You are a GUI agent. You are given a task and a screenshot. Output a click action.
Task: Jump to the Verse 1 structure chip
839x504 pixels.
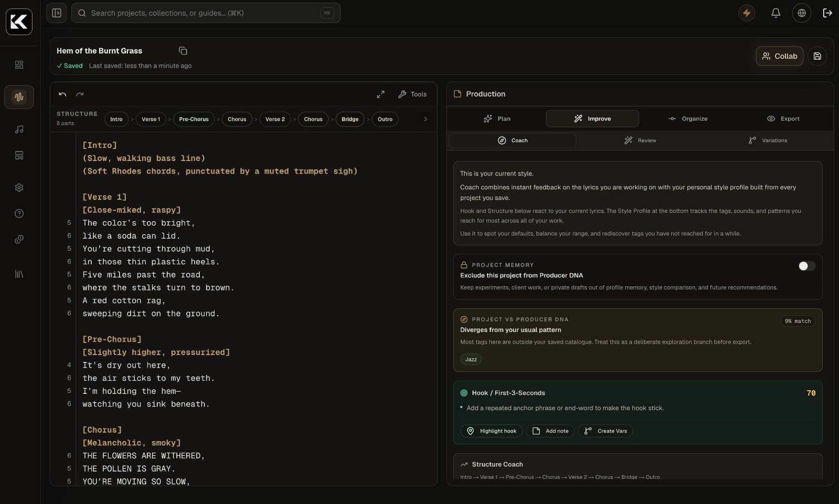tap(151, 119)
